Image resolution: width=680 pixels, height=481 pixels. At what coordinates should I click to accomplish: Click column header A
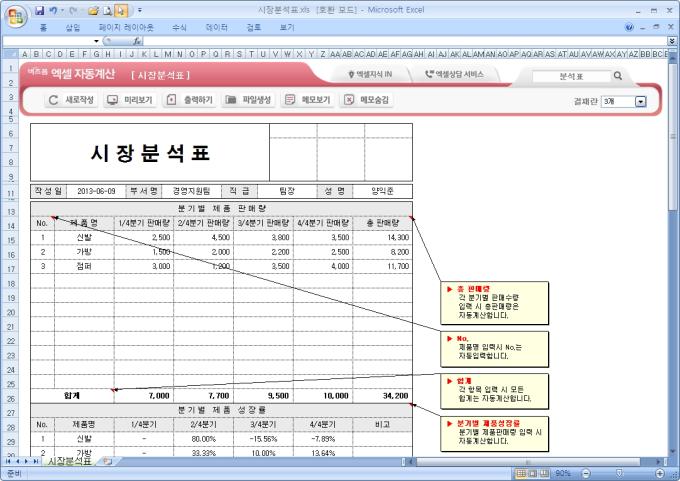[25, 54]
